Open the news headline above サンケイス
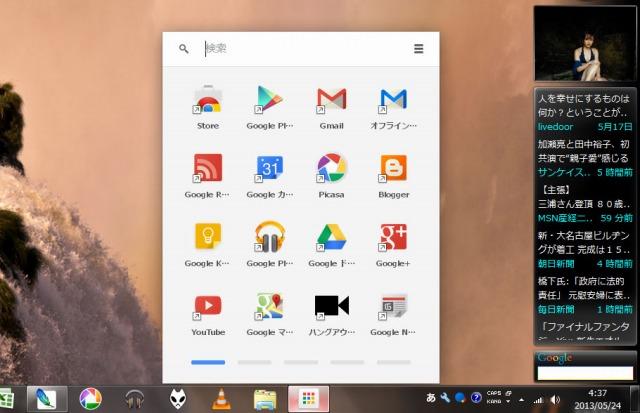 584,151
